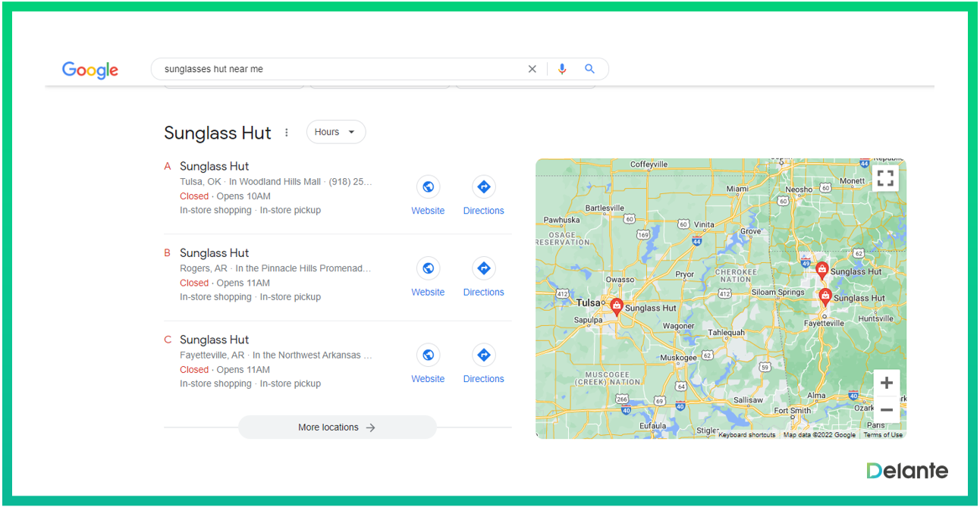980x507 pixels.
Task: Open the Rogers, AR Sunglass Hut listing title
Action: pyautogui.click(x=214, y=253)
